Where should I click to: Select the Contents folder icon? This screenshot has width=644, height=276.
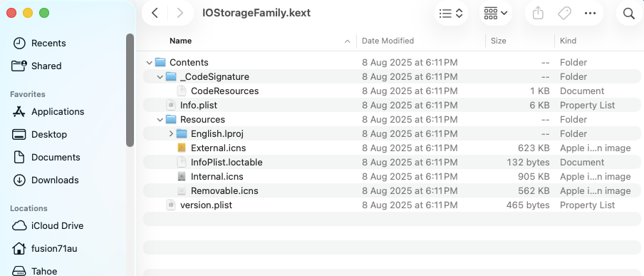(160, 63)
